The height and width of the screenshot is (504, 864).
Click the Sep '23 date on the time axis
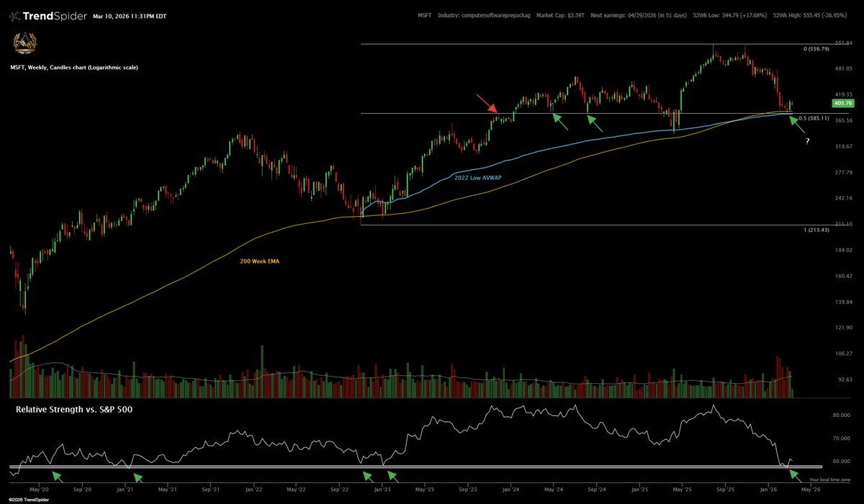coord(468,489)
